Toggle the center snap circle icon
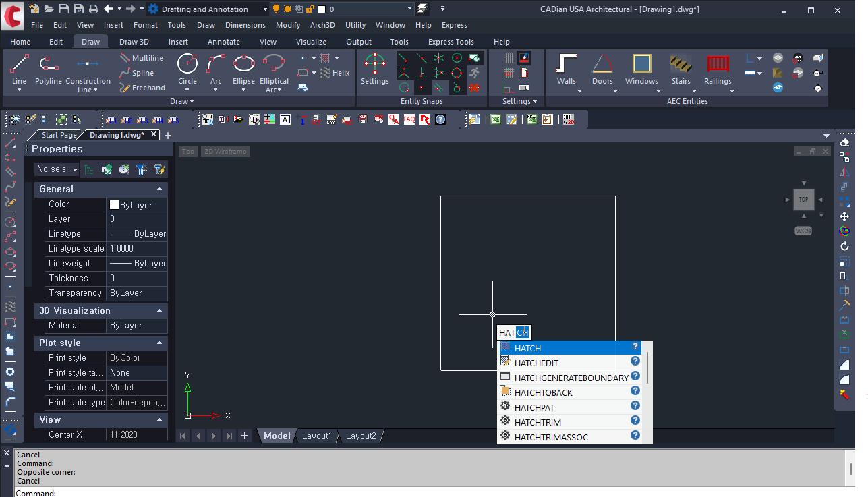Image resolution: width=868 pixels, height=497 pixels. (457, 58)
